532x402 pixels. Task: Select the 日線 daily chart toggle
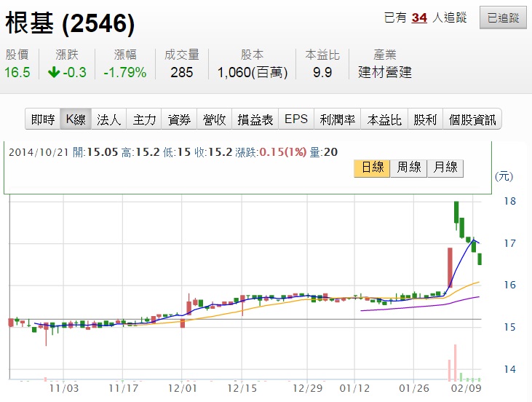click(x=372, y=168)
